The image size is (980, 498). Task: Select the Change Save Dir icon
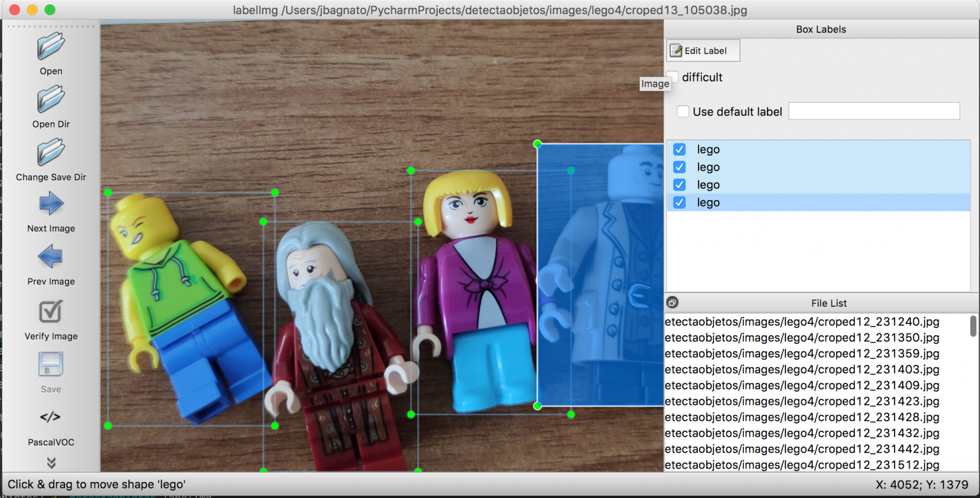51,152
